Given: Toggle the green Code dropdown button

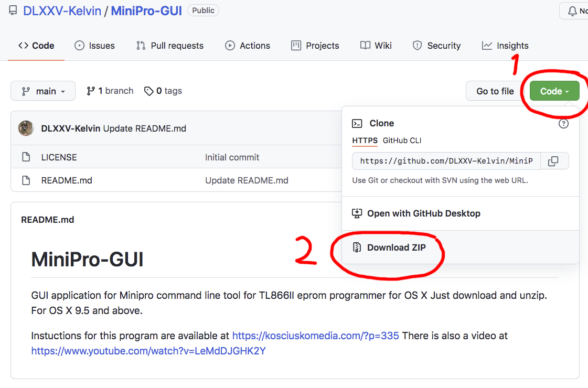Looking at the screenshot, I should [554, 91].
